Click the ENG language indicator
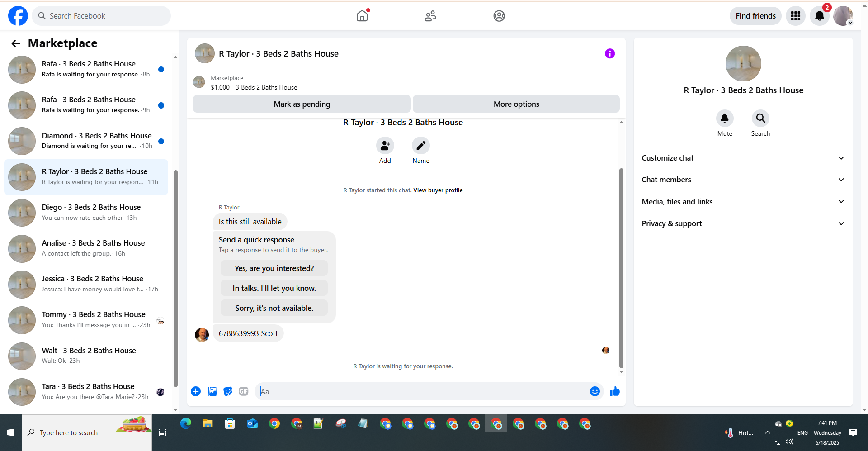The height and width of the screenshot is (451, 868). click(x=802, y=433)
